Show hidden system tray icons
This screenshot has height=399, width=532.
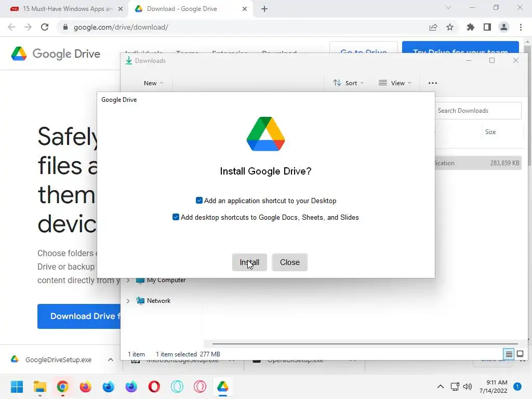441,387
